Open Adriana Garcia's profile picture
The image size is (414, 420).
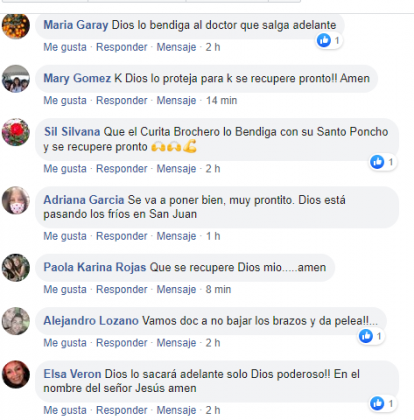[16, 200]
